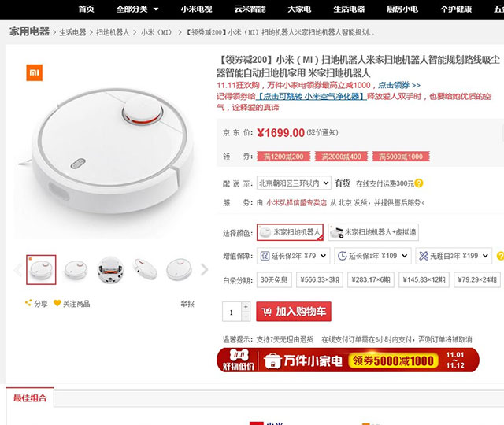Select 米家扫地机器人+虚拟墙 option

[373, 232]
